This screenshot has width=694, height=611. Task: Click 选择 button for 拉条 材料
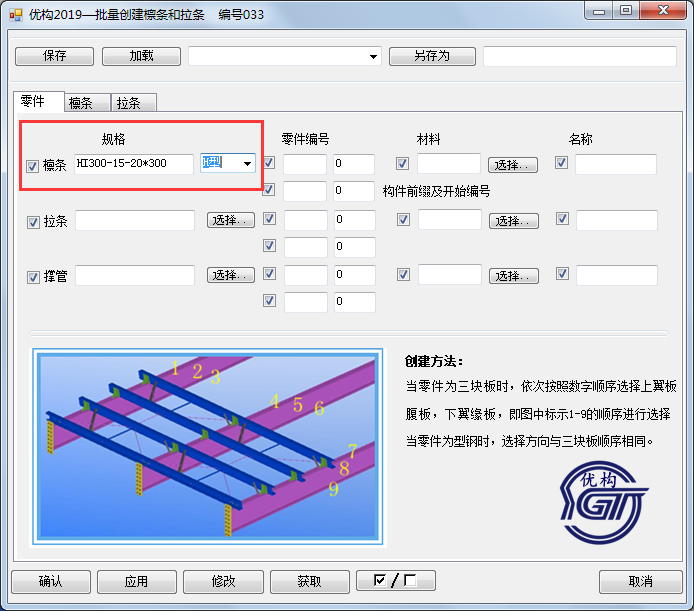click(513, 221)
